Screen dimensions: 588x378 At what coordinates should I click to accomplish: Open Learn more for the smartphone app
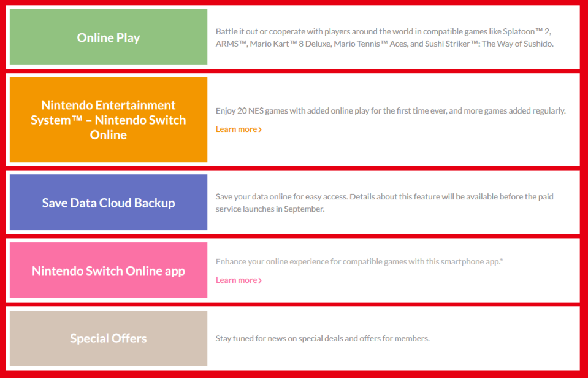[235, 280]
